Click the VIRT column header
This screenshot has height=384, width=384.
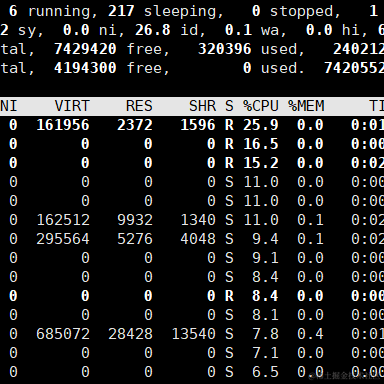[x=72, y=106]
